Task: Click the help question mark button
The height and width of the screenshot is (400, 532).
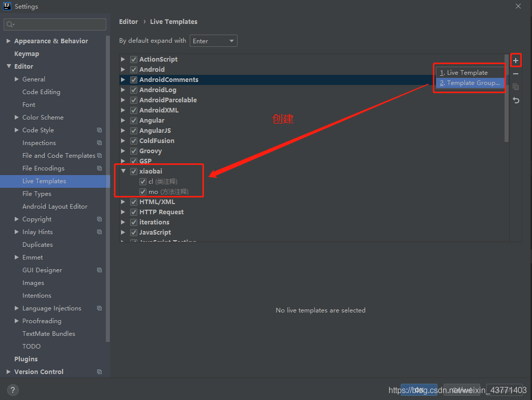Action: point(13,390)
